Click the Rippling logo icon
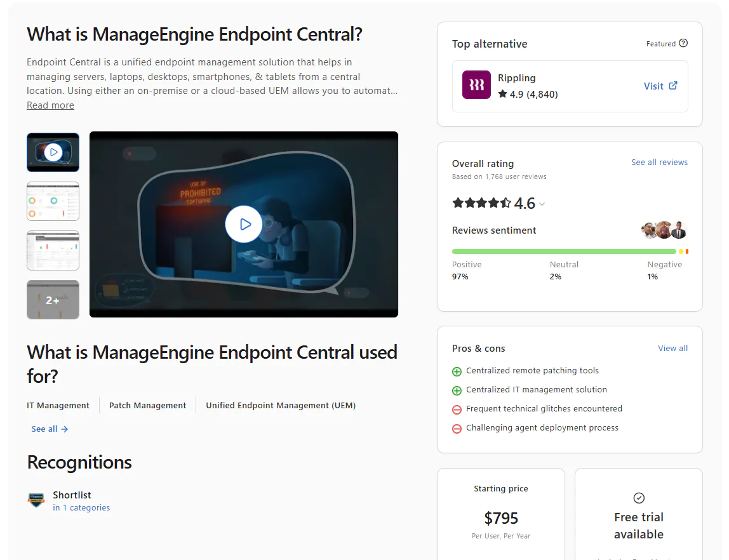The image size is (729, 560). [x=476, y=84]
